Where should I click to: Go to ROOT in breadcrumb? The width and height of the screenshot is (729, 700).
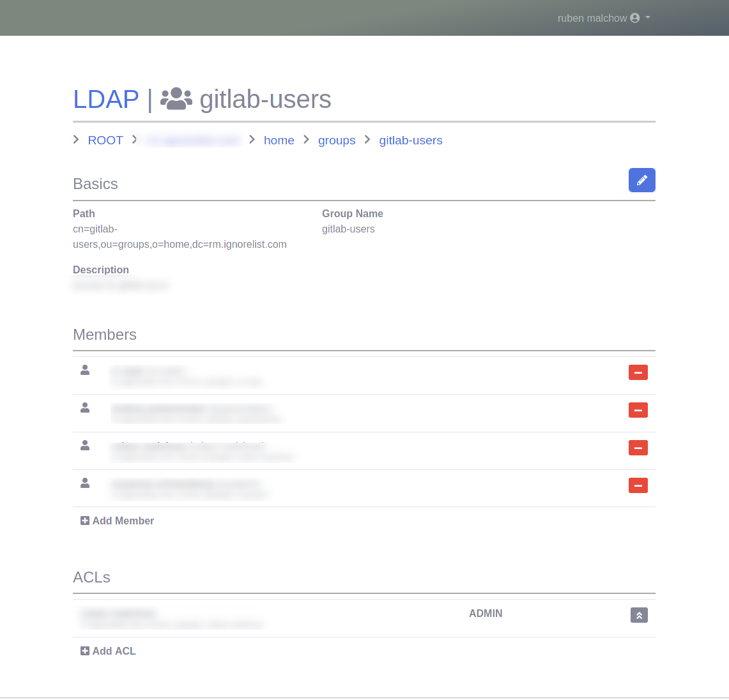click(105, 141)
